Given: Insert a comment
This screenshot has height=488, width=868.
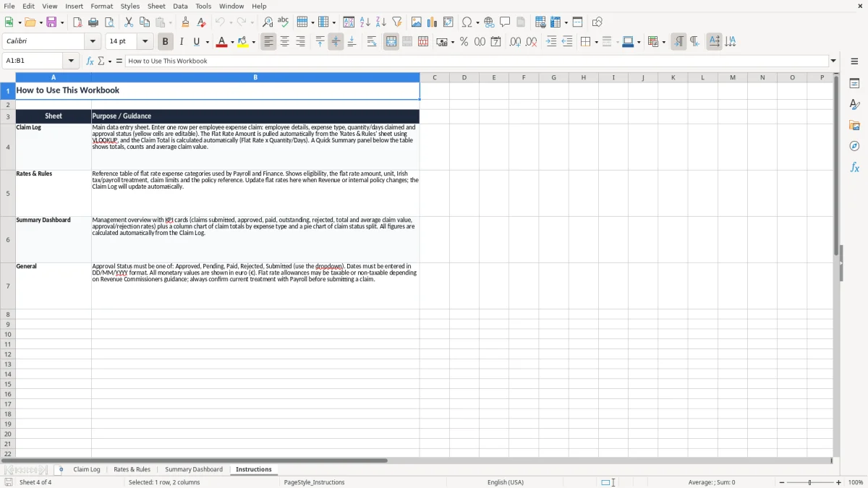Looking at the screenshot, I should [x=505, y=22].
